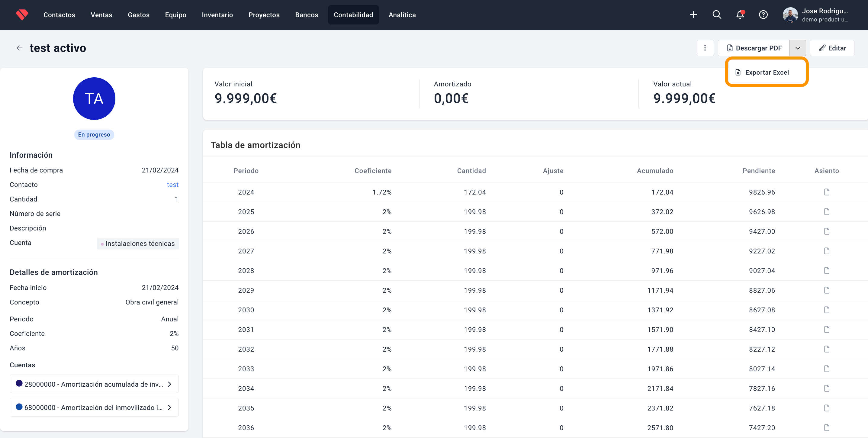Open the Inventario menu
The image size is (868, 438).
(x=217, y=15)
